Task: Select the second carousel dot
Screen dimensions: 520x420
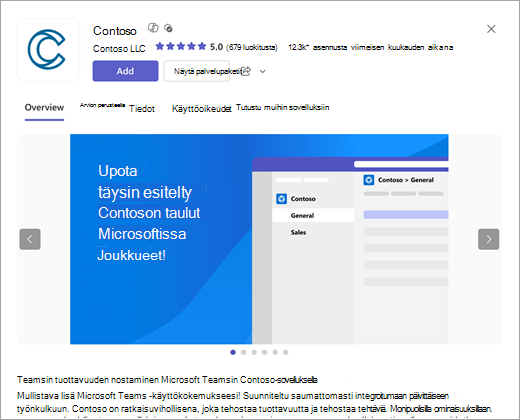Action: tap(244, 352)
